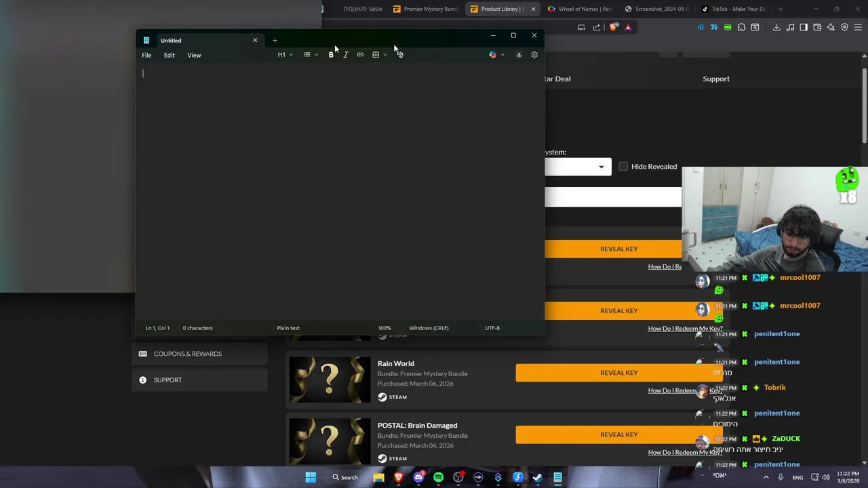Open the H1 heading dropdown in Notepad
868x488 pixels.
pos(285,55)
